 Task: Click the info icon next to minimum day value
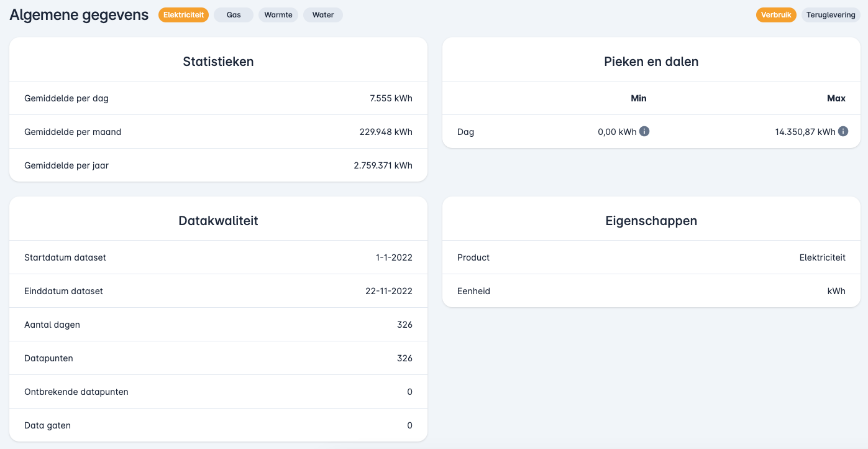click(644, 131)
